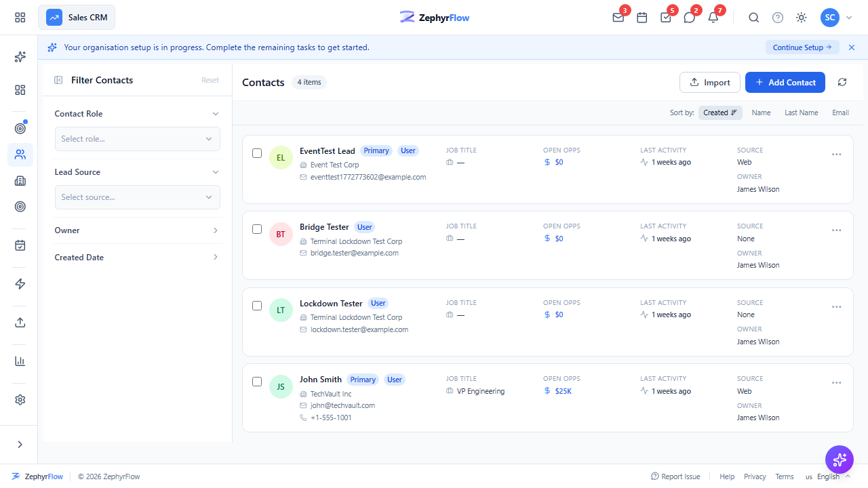Open the mail inbox icon with badge 3
868x488 pixels.
(x=618, y=18)
